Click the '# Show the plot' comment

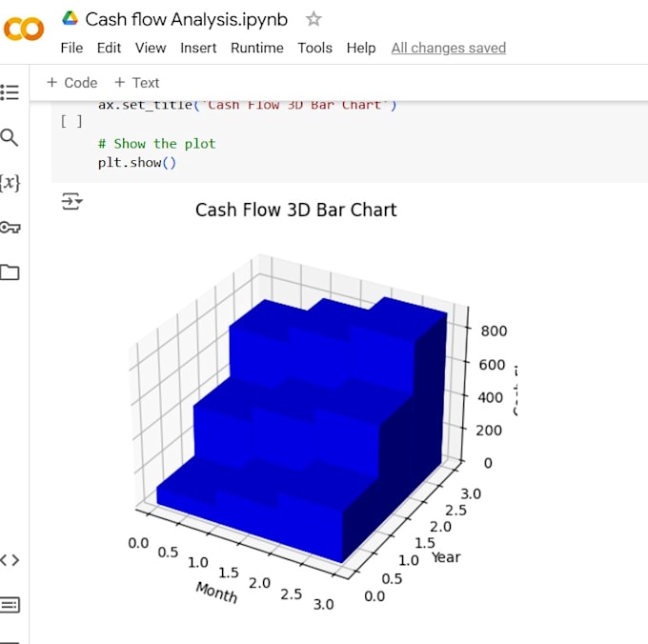[x=156, y=144]
